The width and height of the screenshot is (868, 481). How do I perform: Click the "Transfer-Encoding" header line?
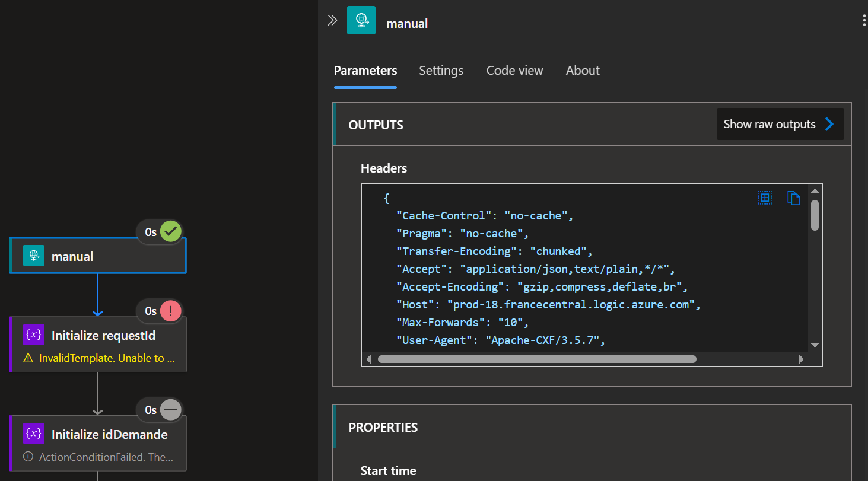[x=494, y=251]
